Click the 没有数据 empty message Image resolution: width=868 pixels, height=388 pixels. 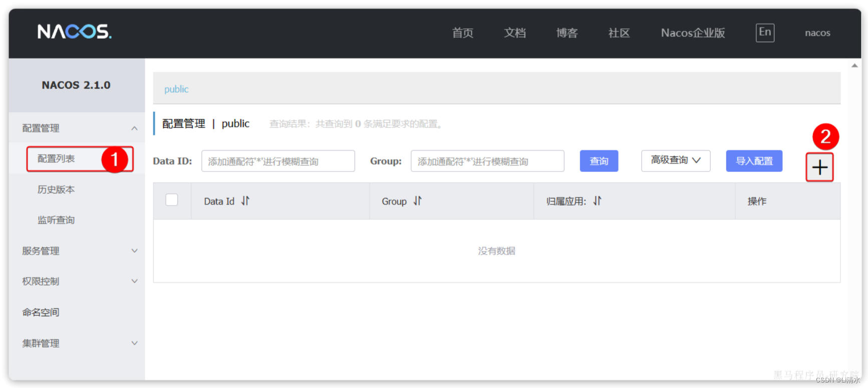pos(496,251)
